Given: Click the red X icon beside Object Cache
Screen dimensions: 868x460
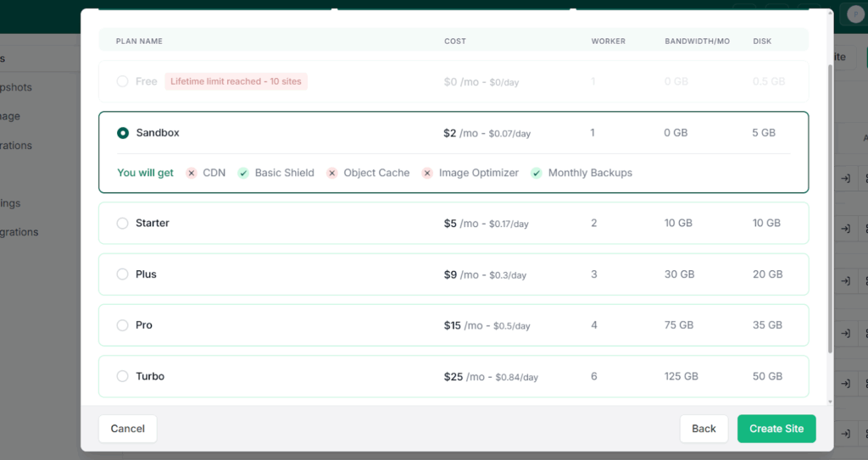Looking at the screenshot, I should [x=332, y=174].
